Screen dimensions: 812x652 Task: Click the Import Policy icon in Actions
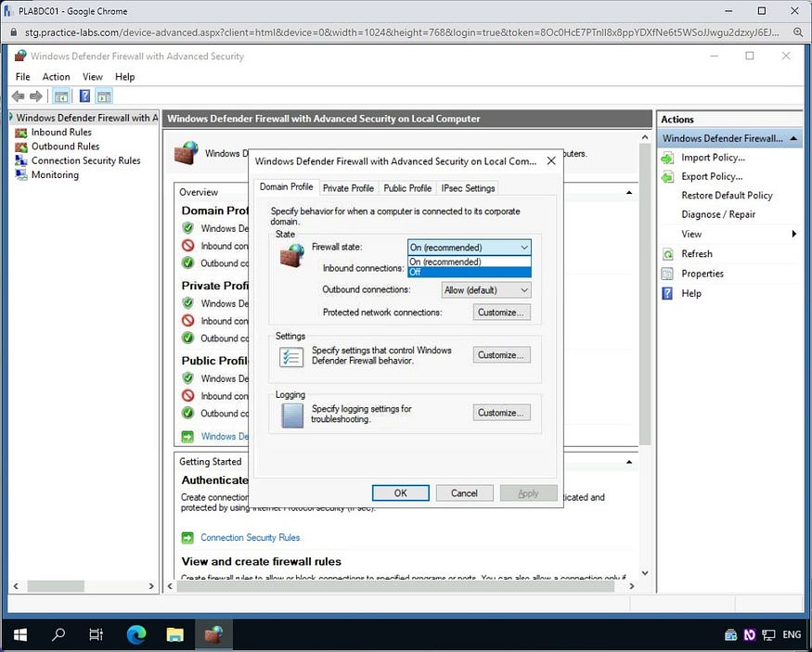click(667, 158)
